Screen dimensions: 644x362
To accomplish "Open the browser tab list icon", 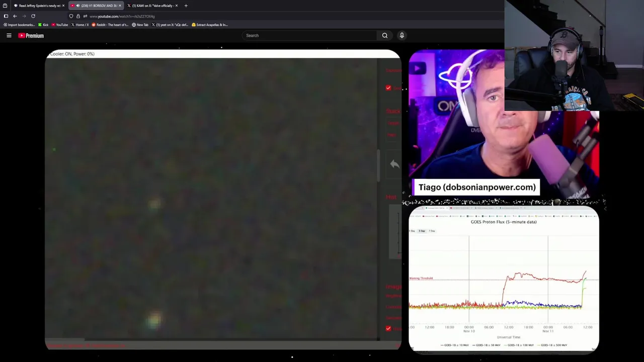I will point(5,6).
